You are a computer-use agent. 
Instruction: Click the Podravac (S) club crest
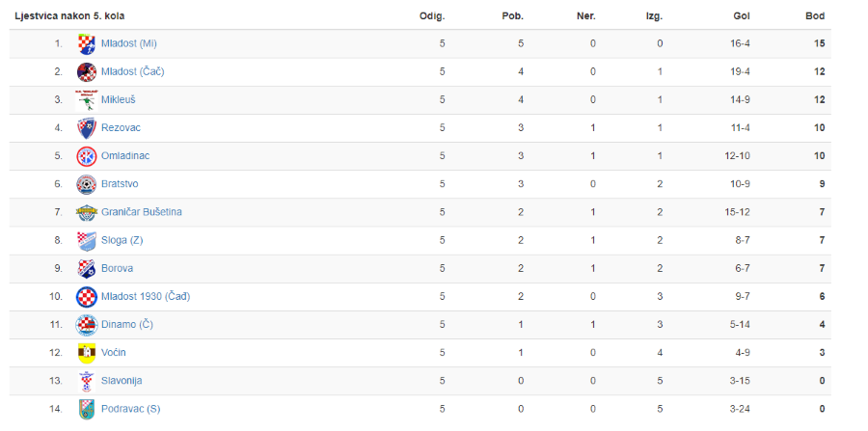coord(87,410)
